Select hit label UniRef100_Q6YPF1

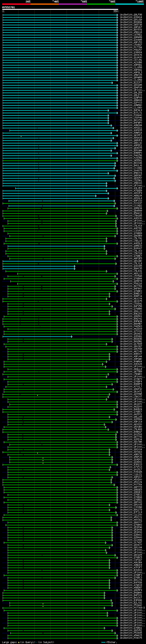click(x=131, y=135)
